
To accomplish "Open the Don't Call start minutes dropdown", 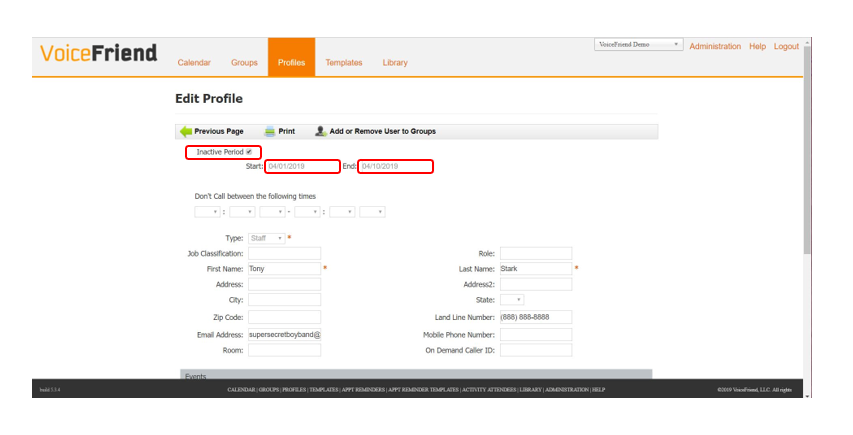I will pos(242,212).
